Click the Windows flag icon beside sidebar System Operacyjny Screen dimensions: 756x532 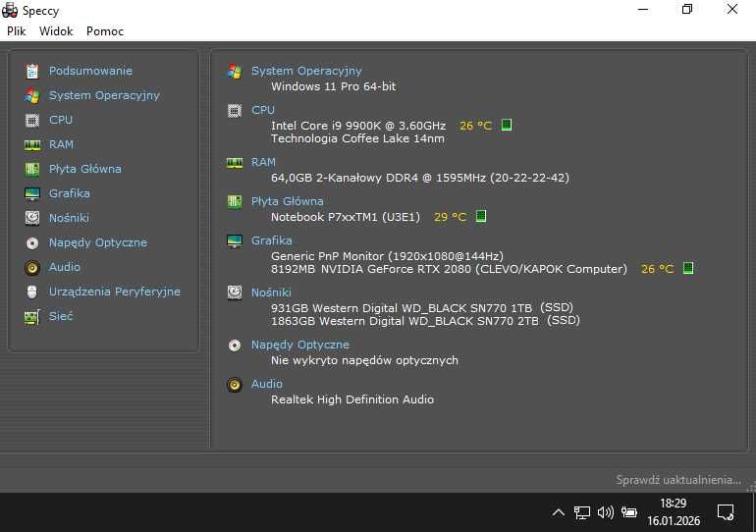tap(32, 95)
